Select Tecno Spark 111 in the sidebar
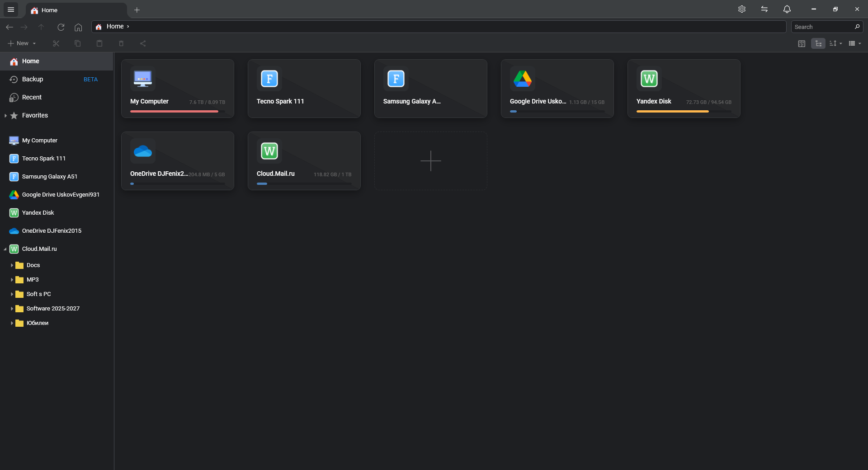Viewport: 868px width, 470px height. tap(57, 159)
